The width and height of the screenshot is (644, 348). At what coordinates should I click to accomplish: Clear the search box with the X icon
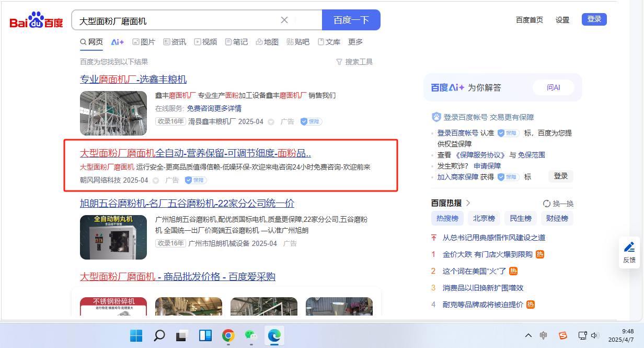284,20
